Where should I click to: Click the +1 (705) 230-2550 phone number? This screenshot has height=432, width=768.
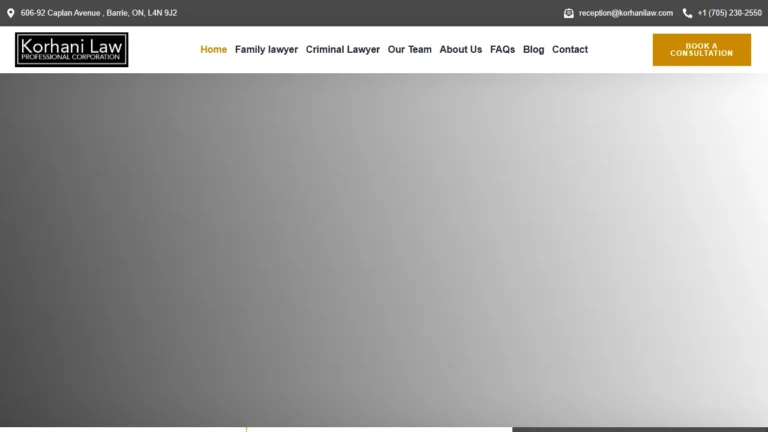coord(729,13)
